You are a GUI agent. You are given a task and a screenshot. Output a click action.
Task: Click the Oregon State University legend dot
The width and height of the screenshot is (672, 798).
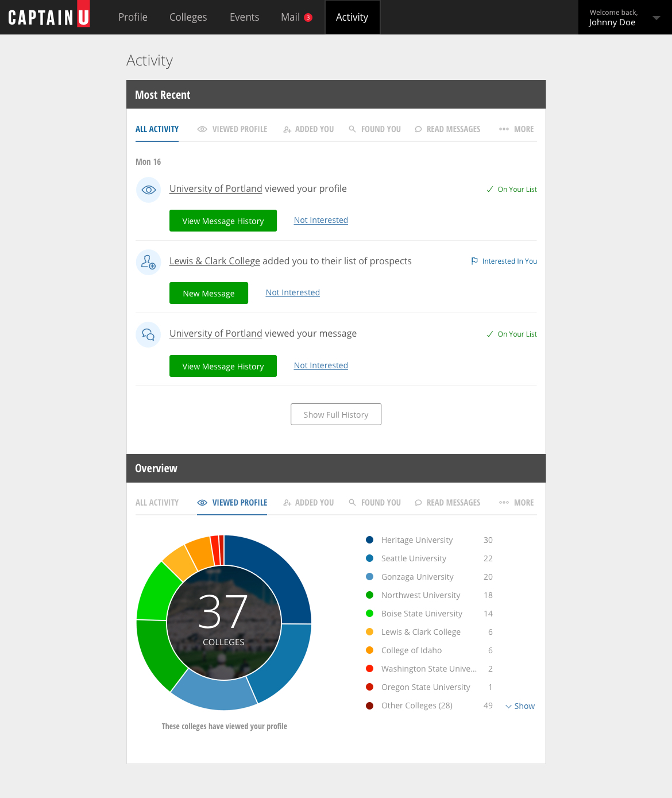pyautogui.click(x=369, y=687)
